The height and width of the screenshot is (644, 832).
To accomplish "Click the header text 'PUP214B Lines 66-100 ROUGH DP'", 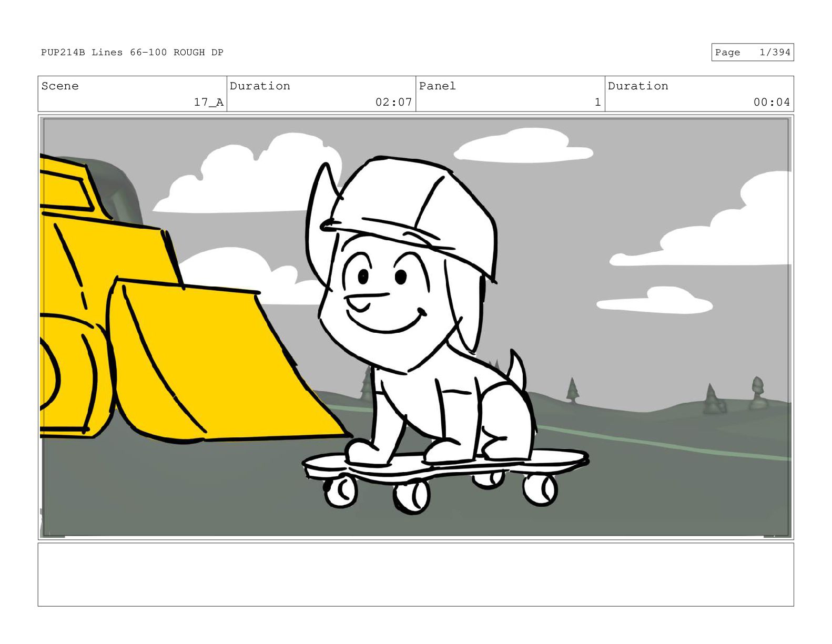I will [132, 53].
